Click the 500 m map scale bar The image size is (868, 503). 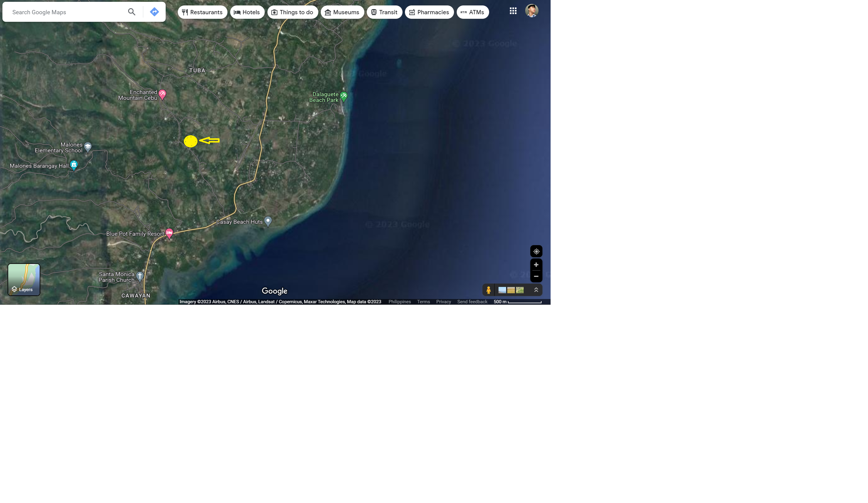click(517, 302)
